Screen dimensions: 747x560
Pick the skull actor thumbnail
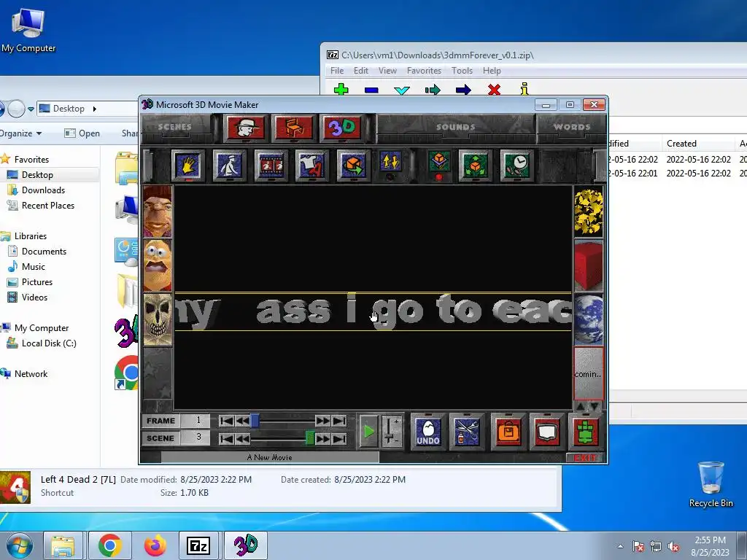(158, 319)
